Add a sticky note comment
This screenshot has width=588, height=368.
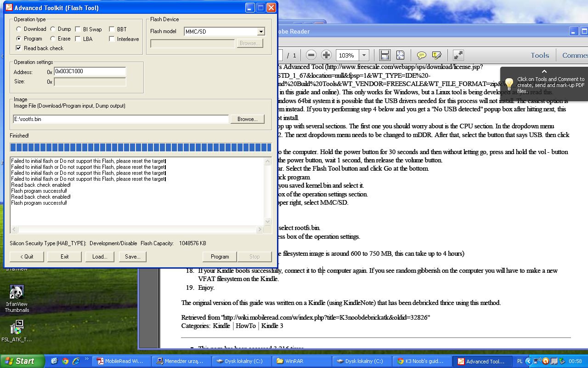421,55
